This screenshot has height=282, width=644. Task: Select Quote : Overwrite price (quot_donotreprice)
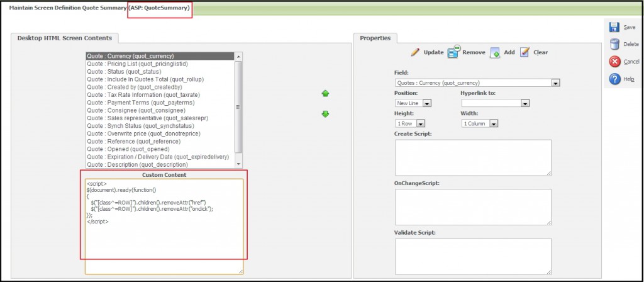(160, 133)
